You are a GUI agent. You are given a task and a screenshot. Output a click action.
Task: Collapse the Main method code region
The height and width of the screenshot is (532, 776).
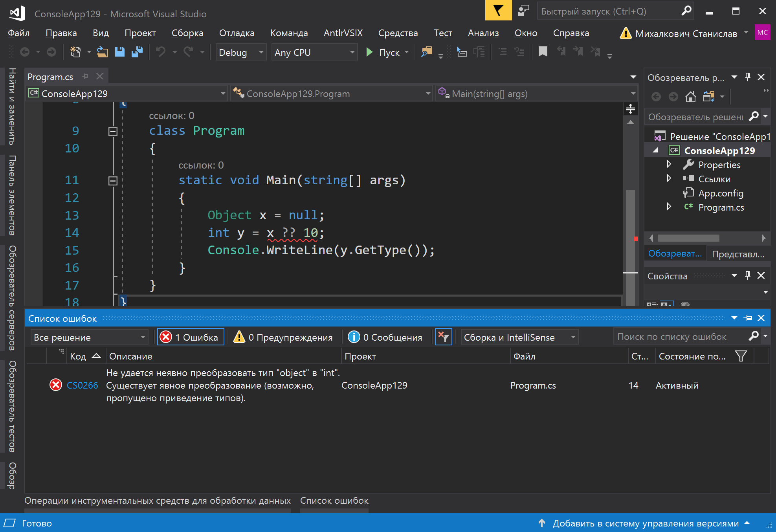click(112, 180)
